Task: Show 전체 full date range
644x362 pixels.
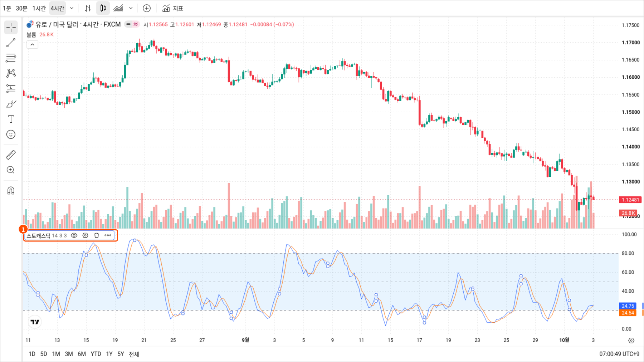Action: [134, 354]
